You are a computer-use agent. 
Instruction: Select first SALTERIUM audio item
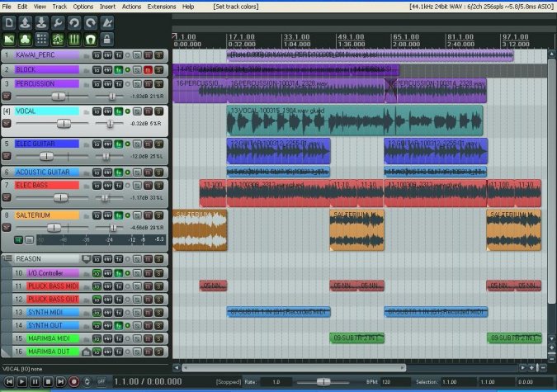[200, 230]
